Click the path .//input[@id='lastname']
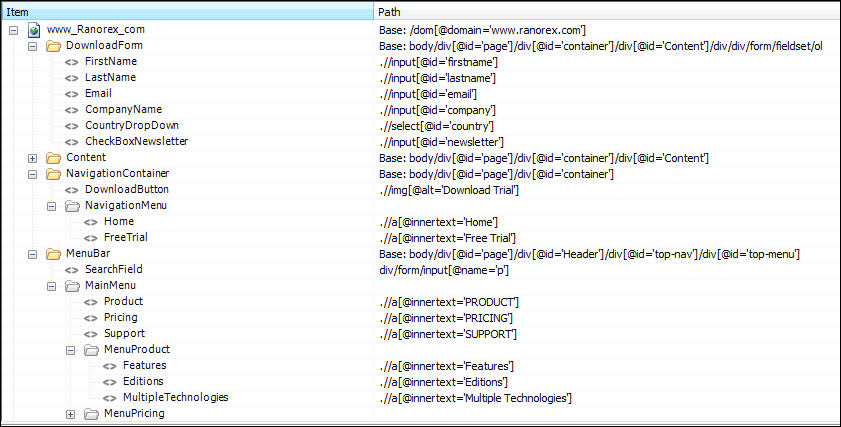 (x=437, y=78)
